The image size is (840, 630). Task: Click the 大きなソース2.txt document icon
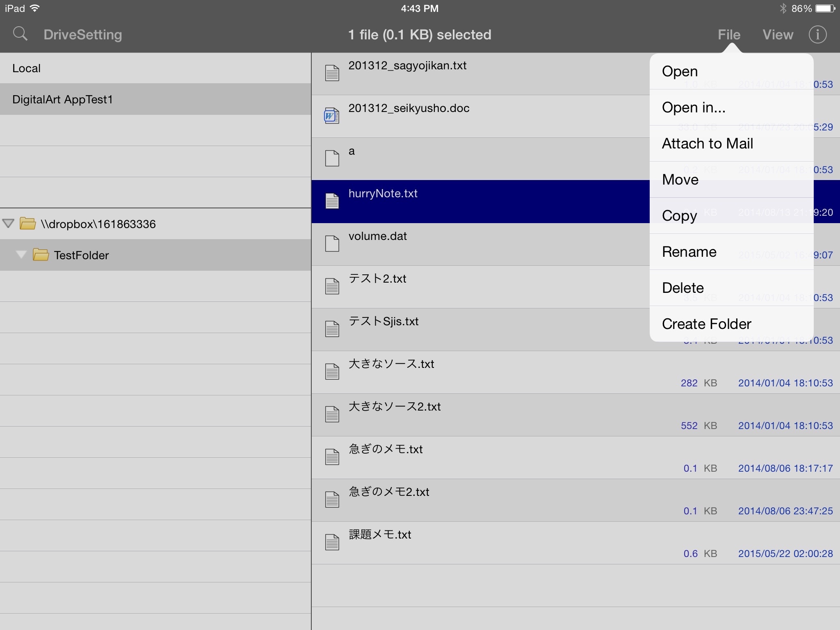[x=332, y=414]
